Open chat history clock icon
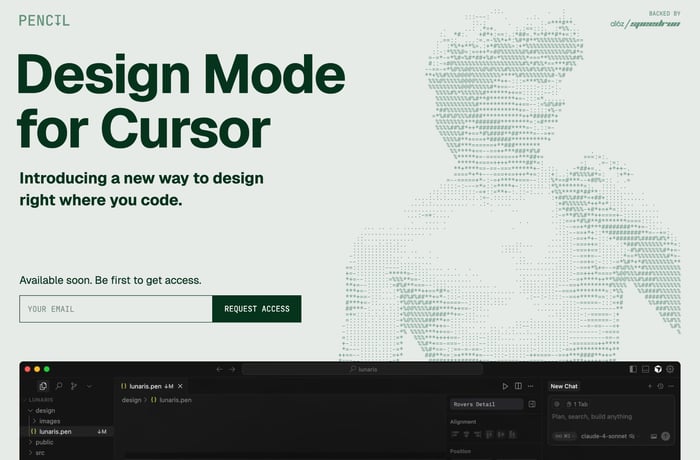The height and width of the screenshot is (460, 700). (x=660, y=386)
